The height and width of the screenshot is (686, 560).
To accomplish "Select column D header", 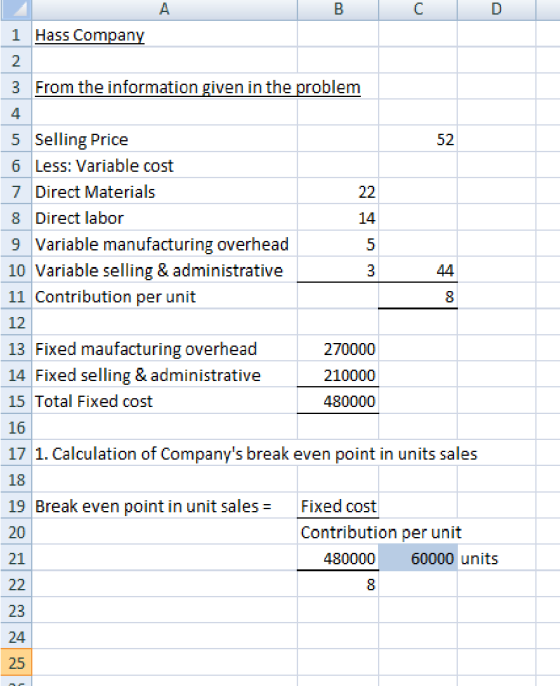I will [x=497, y=10].
